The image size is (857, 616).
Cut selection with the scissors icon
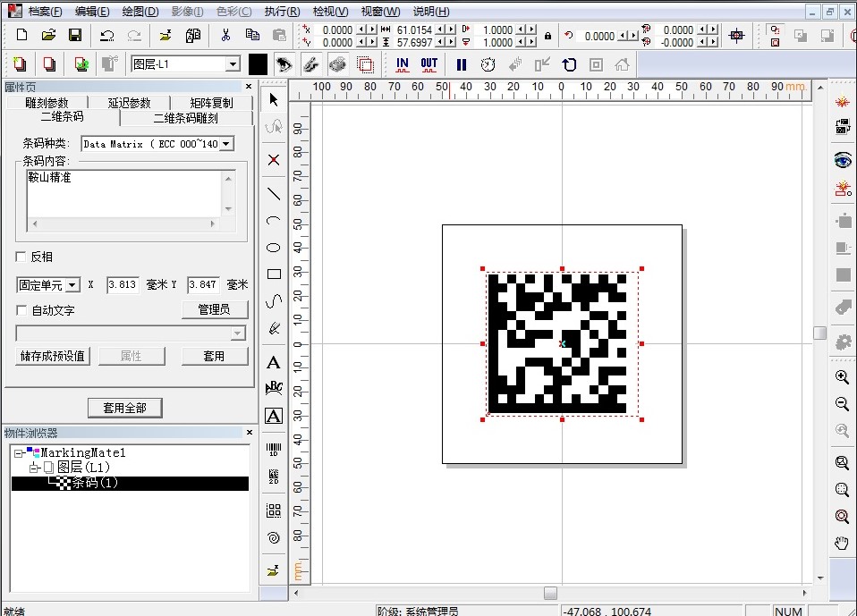[225, 35]
